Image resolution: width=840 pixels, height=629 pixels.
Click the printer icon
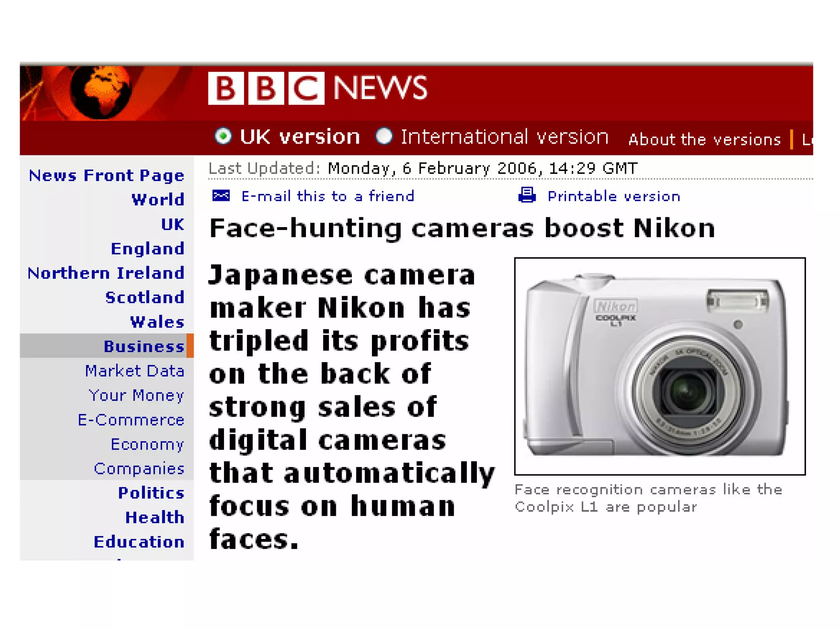(527, 195)
